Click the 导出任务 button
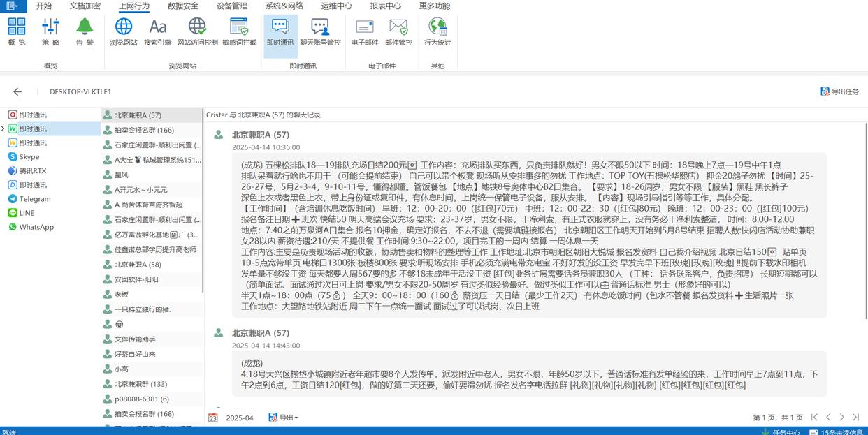 pos(839,91)
